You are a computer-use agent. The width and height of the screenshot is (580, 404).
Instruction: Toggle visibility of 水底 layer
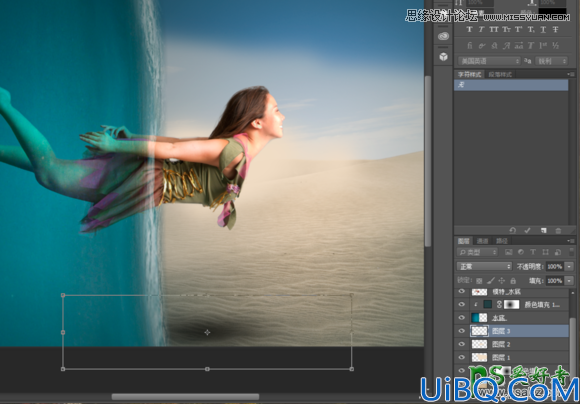(x=461, y=317)
